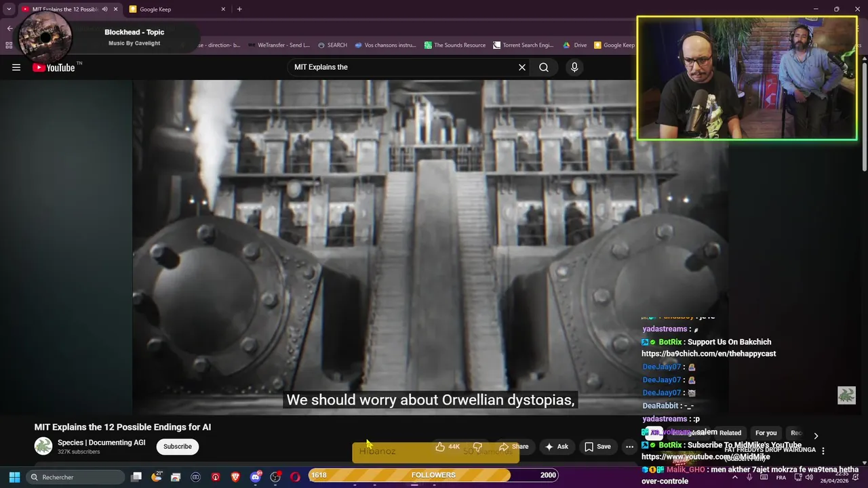This screenshot has height=488, width=868.
Task: Open the Vos chansons instru bookmark
Action: [x=385, y=45]
